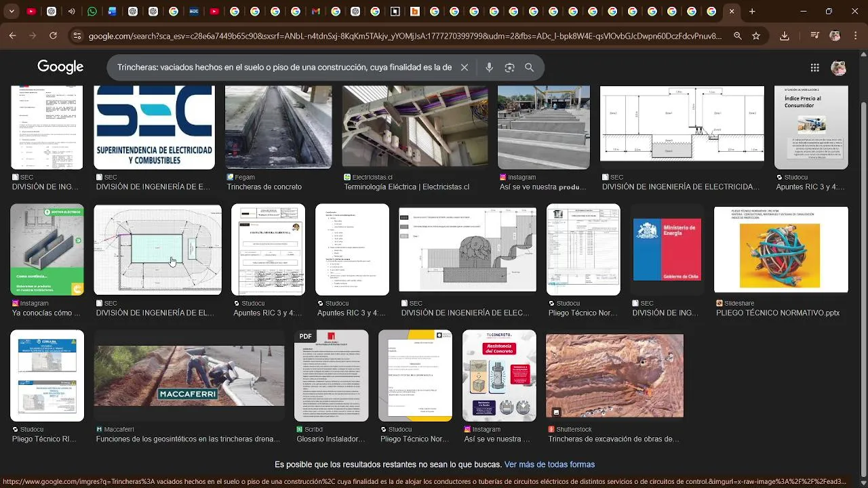Submit search with the magnifier button
This screenshot has height=488, width=868.
pyautogui.click(x=530, y=68)
